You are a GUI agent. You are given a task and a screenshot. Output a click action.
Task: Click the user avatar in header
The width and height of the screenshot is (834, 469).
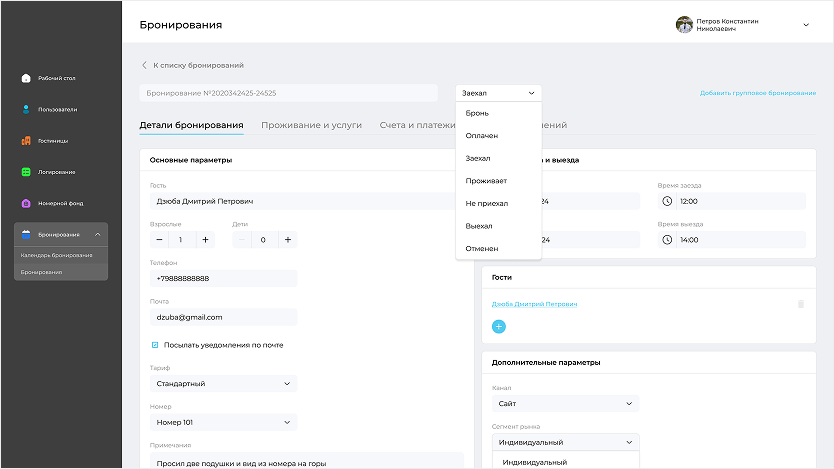pos(684,25)
